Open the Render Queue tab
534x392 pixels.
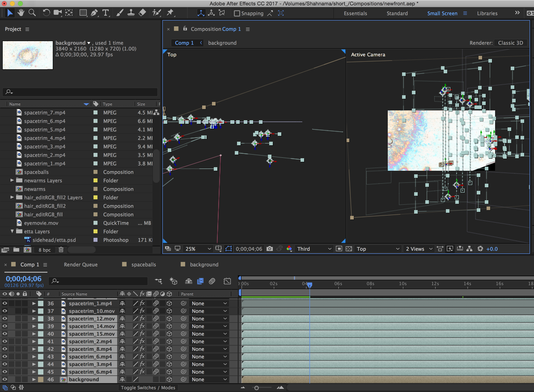(81, 264)
